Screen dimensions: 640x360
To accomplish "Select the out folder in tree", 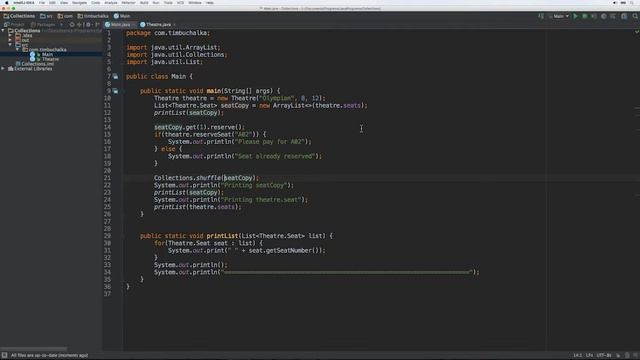I will [x=25, y=40].
